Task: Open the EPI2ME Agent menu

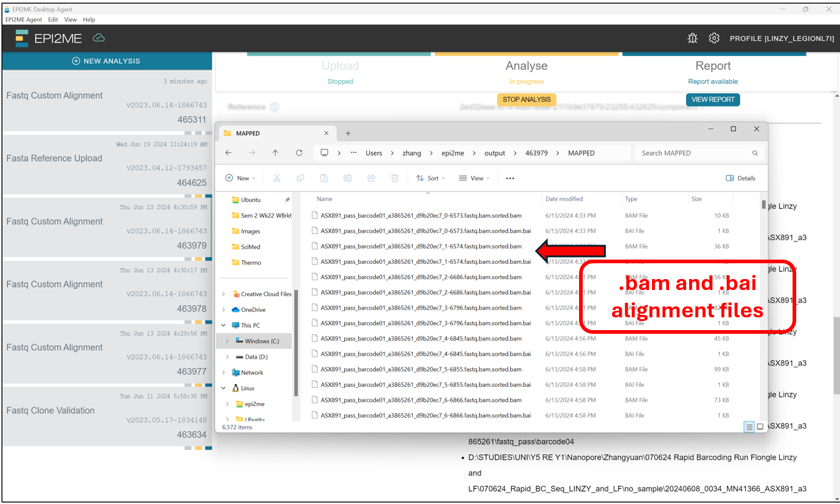Action: [24, 19]
